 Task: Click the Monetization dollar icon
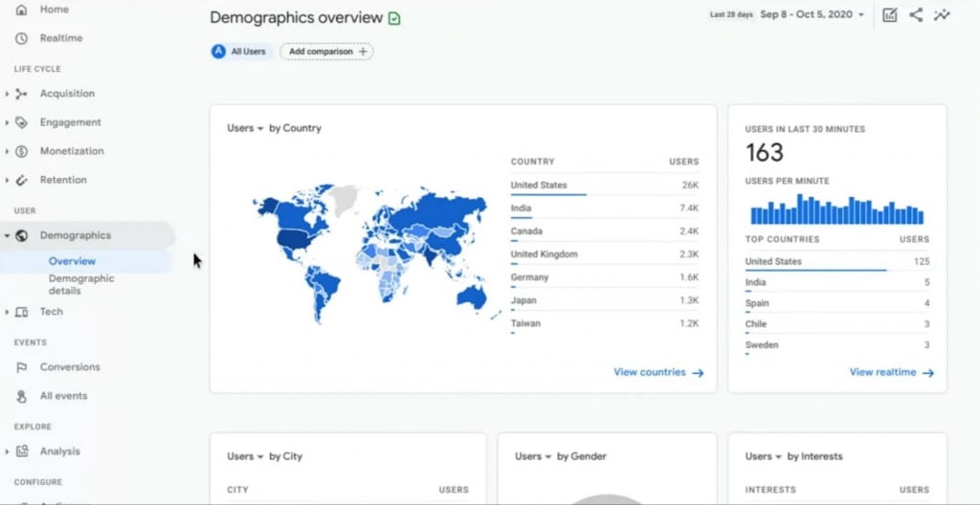pos(21,151)
